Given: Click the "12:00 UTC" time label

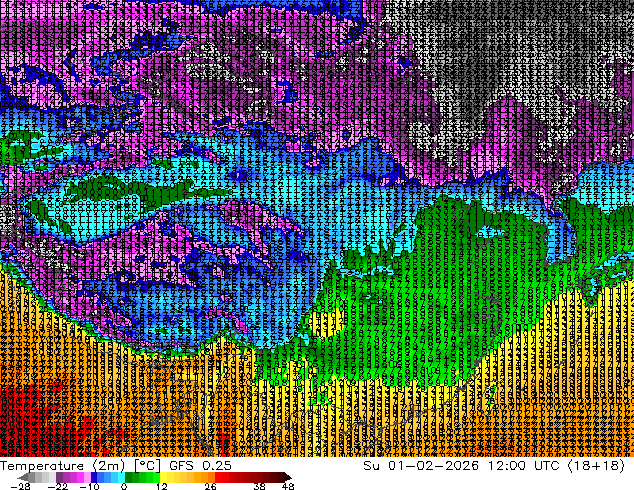Looking at the screenshot, I should click(x=523, y=466).
